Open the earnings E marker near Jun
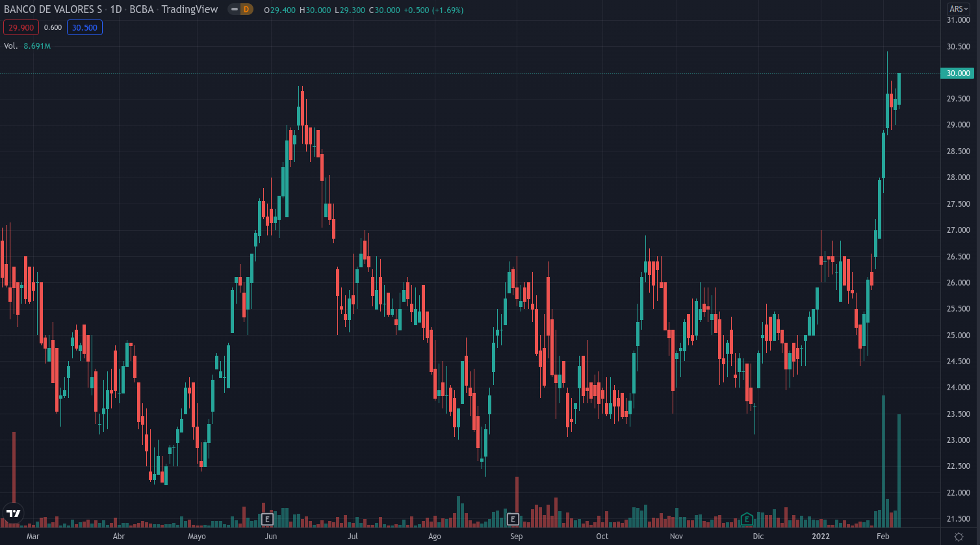 [x=266, y=519]
